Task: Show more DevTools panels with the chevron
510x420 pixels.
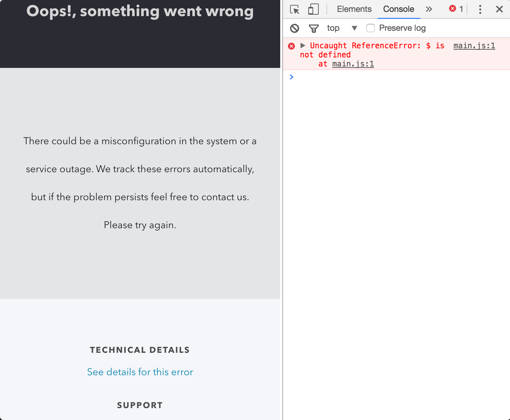Action: 429,9
